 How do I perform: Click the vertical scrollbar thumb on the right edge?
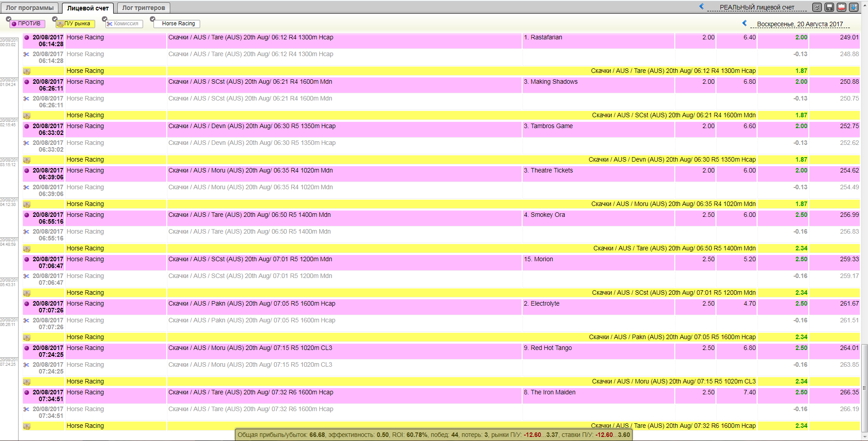coord(864,388)
